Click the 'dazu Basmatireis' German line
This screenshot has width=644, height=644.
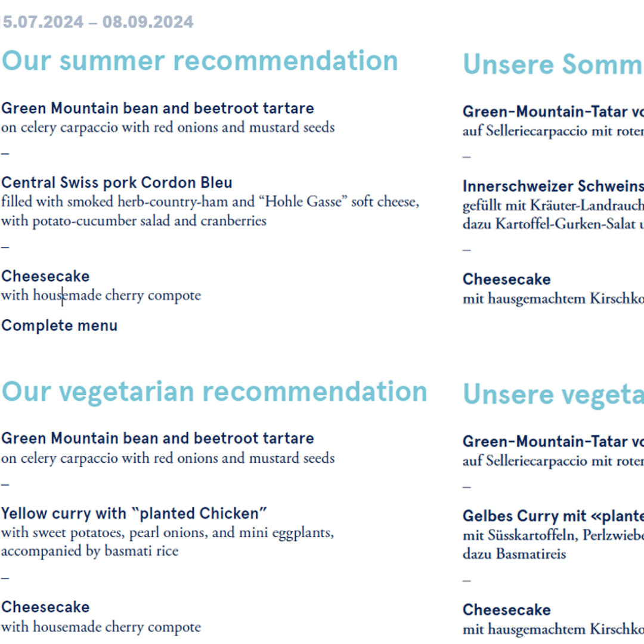(x=515, y=554)
